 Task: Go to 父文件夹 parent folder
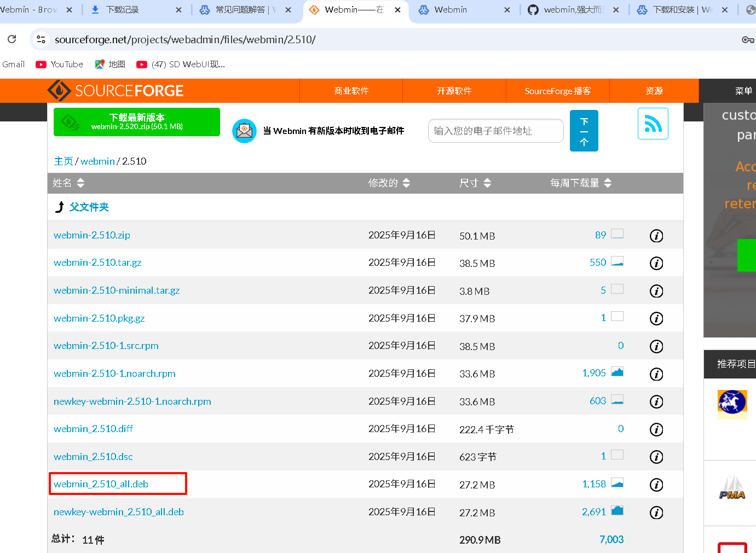click(x=89, y=207)
